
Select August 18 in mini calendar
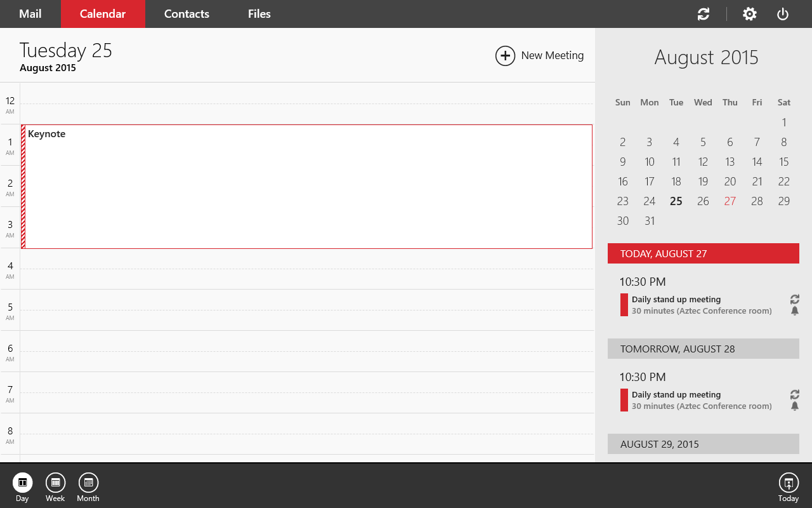[x=676, y=182]
